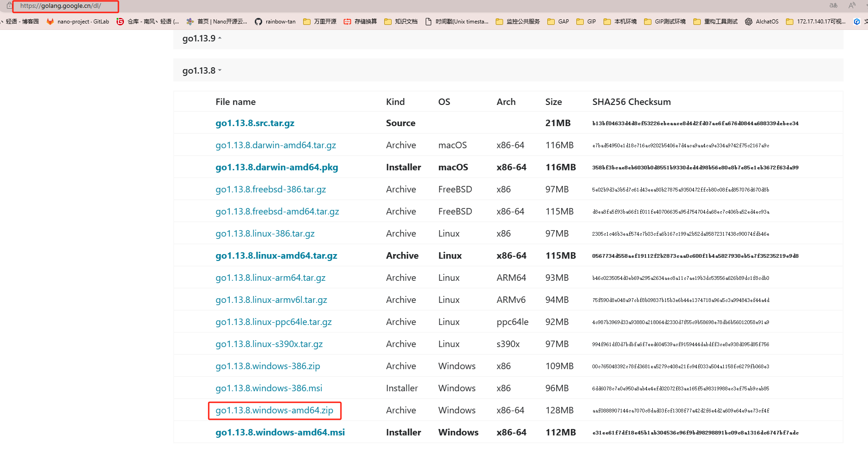Click the SHA256 Checksum column header
This screenshot has width=868, height=452.
[x=631, y=102]
